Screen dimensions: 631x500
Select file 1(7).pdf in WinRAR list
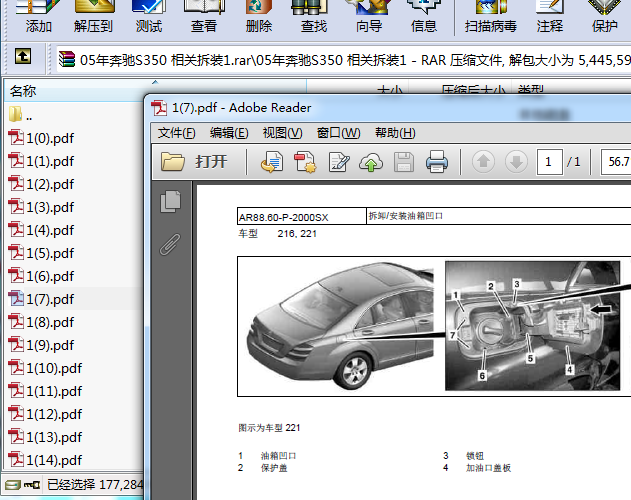41,299
